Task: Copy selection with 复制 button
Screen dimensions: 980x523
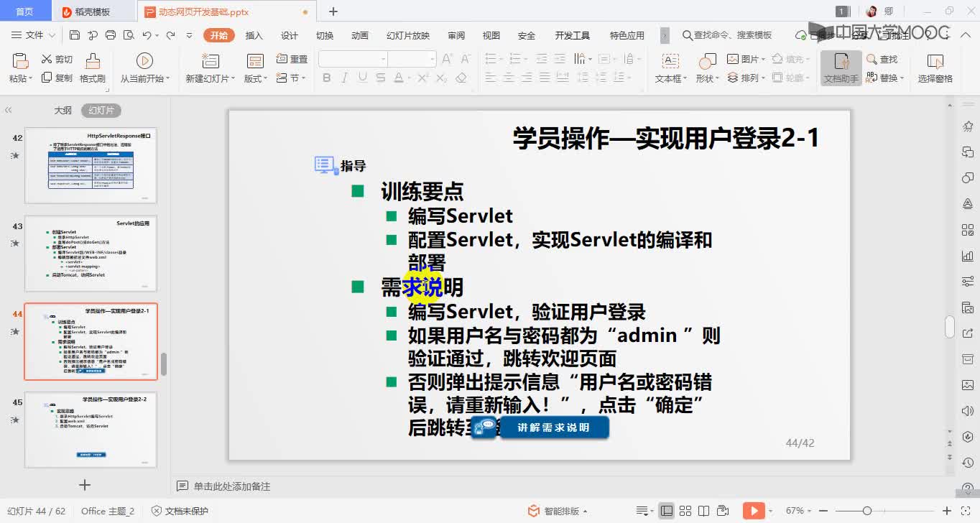Action: [57, 78]
